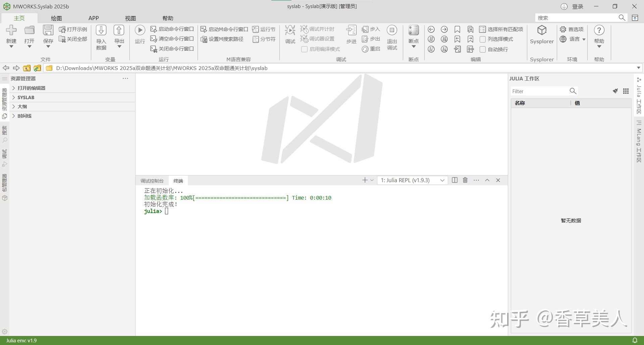Expand the 大纲 outline section
Viewport: 644px width, 345px height.
tap(72, 107)
